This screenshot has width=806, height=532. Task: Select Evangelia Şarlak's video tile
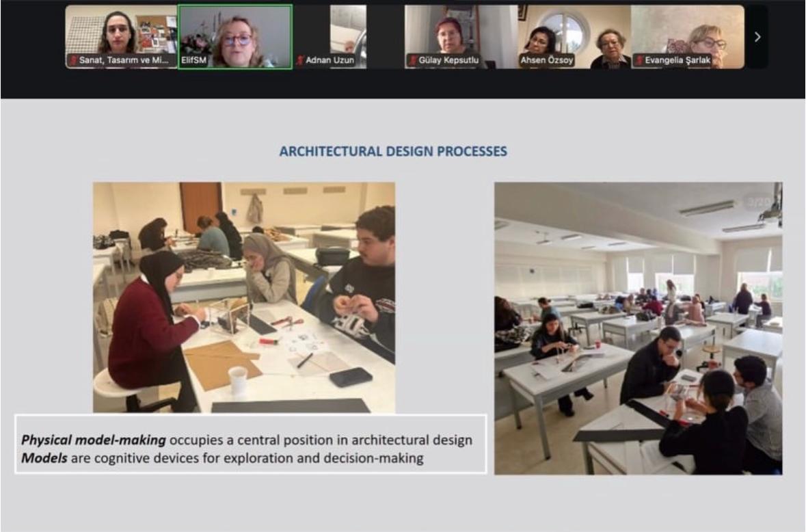(x=688, y=37)
